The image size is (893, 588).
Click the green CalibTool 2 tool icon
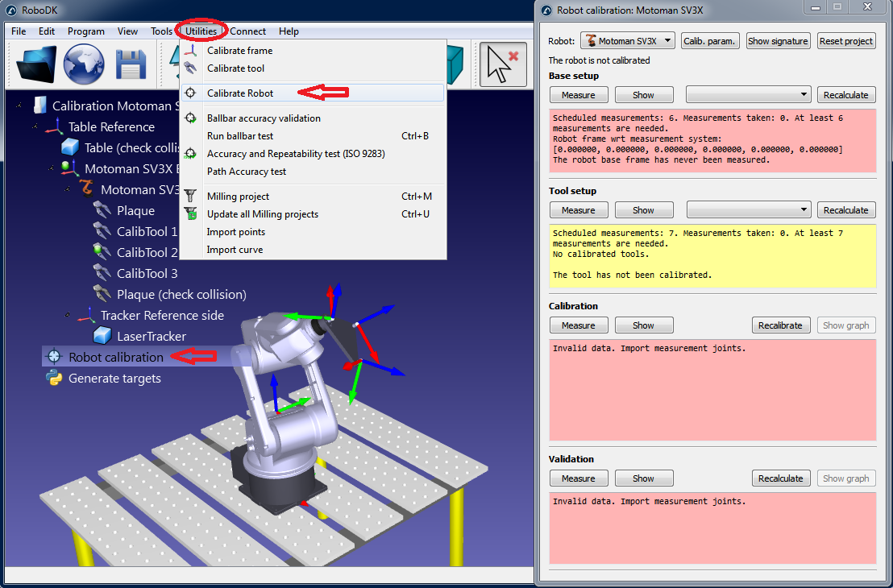point(102,252)
